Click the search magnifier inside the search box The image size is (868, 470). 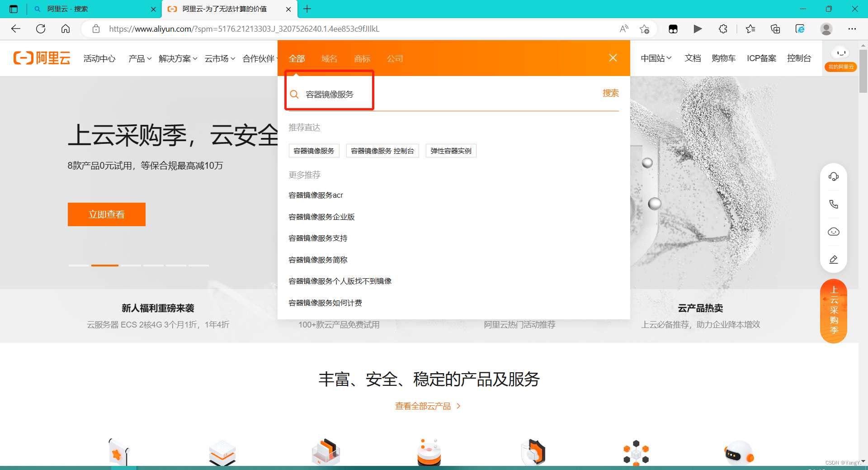click(294, 94)
